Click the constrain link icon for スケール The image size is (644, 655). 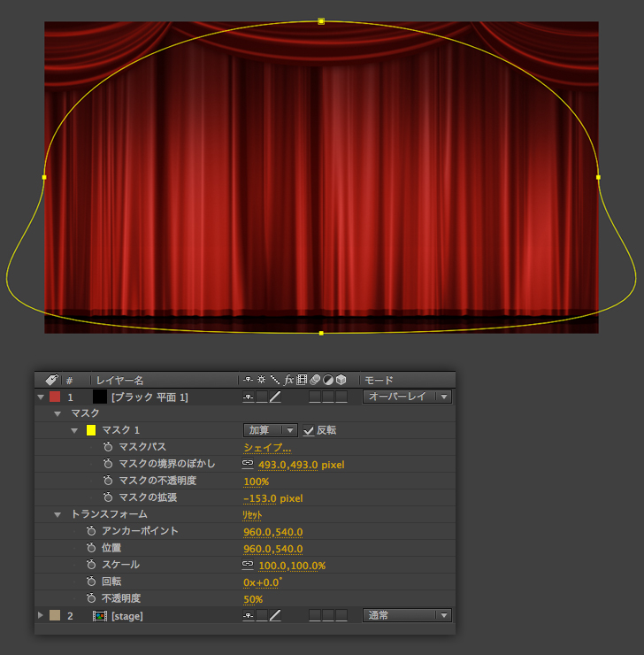248,566
